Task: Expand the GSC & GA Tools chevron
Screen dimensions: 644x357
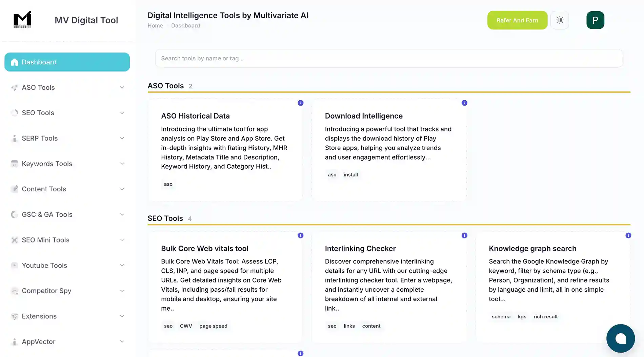Action: tap(122, 214)
